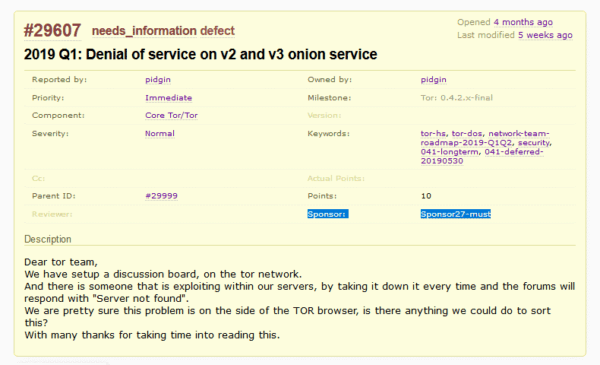Click the 'Priority:' label
This screenshot has width=600, height=365.
[x=48, y=98]
